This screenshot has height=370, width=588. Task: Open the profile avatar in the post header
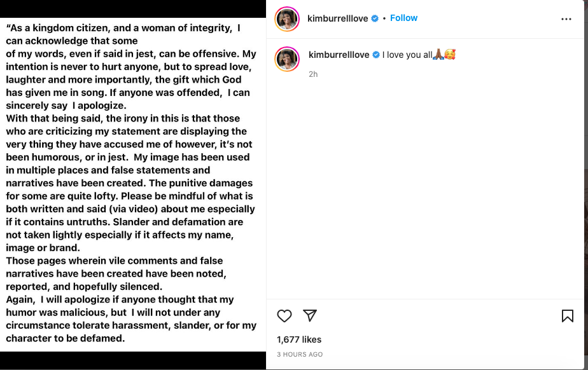pos(287,19)
